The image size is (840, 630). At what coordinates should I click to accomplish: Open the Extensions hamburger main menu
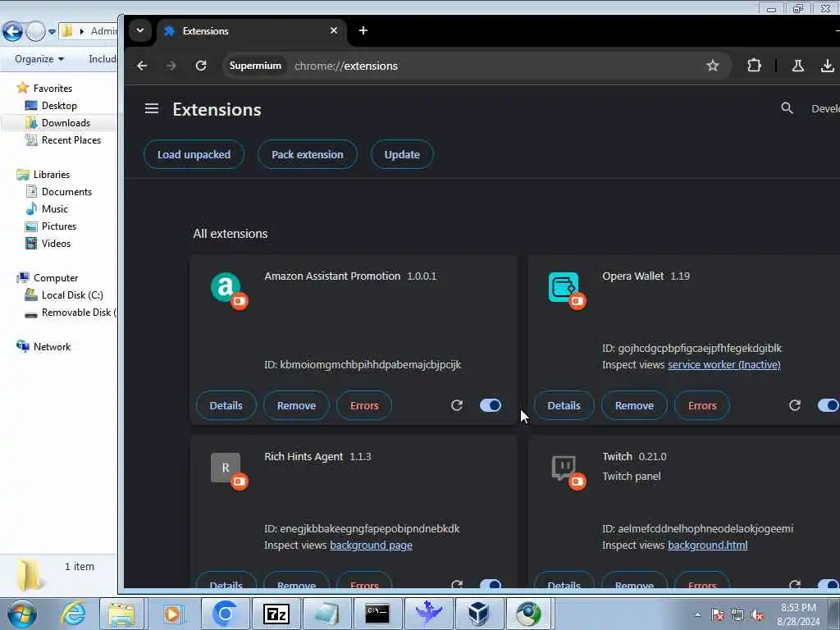coord(152,109)
